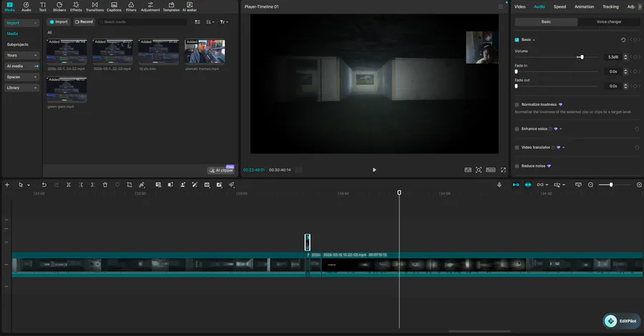Click the Volume slider handle
This screenshot has height=336, width=644.
click(x=581, y=56)
